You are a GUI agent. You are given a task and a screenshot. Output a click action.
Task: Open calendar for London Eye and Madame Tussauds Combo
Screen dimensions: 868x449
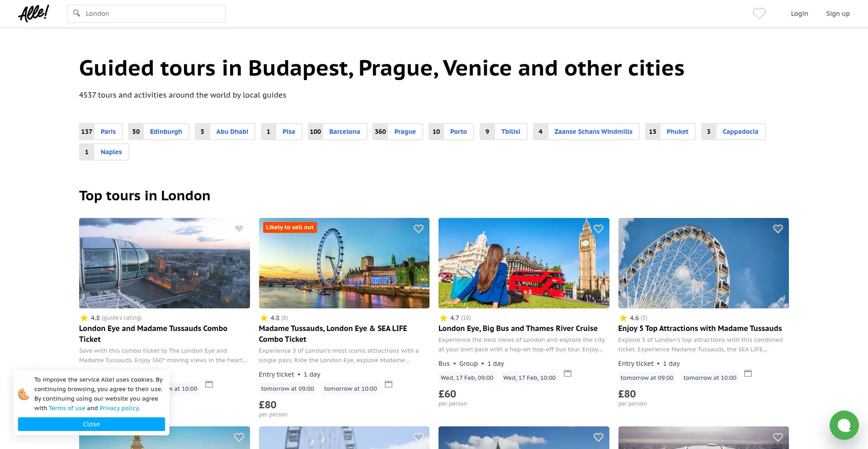pos(209,384)
